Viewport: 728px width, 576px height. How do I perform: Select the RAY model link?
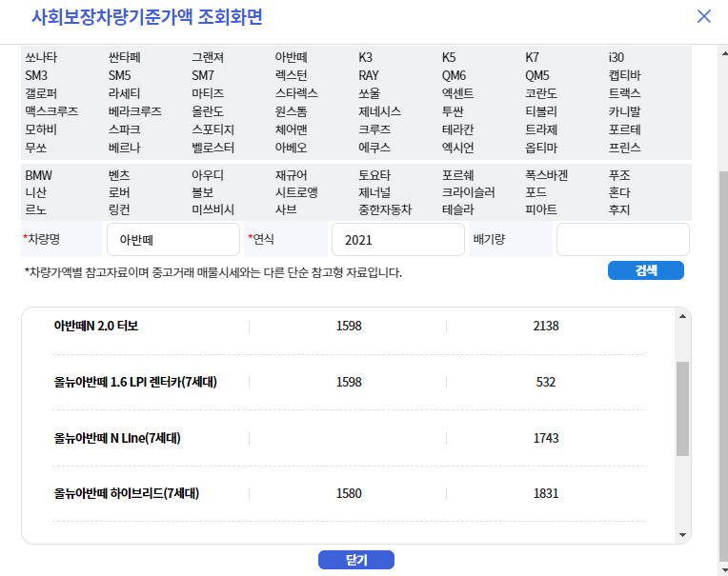[x=369, y=75]
